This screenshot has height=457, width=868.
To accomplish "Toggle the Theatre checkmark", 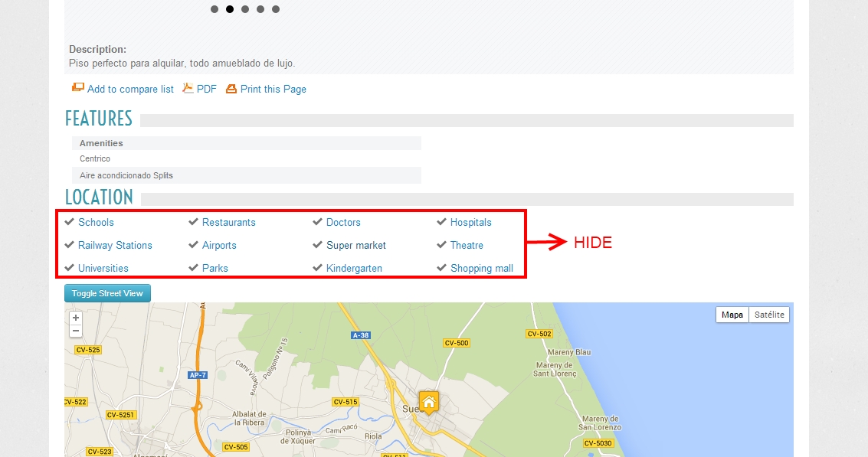I will click(441, 244).
